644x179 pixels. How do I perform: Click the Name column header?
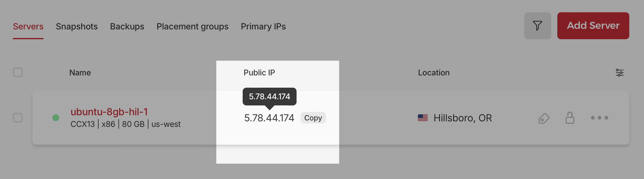click(80, 73)
